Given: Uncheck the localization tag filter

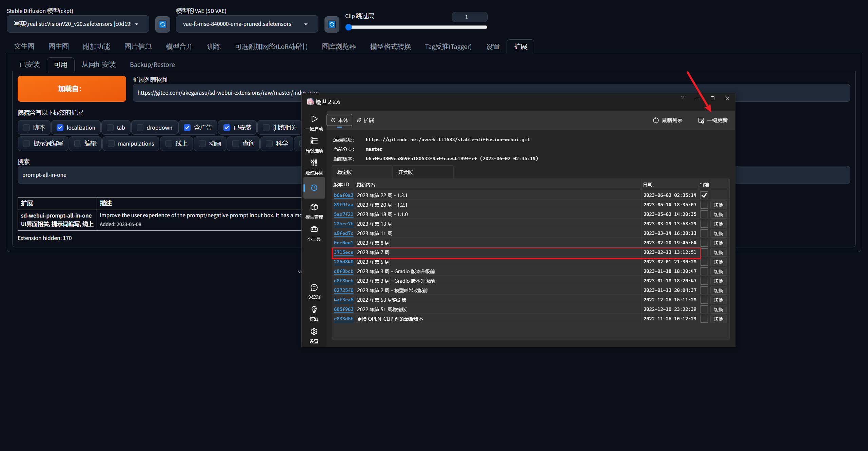Looking at the screenshot, I should click(60, 128).
